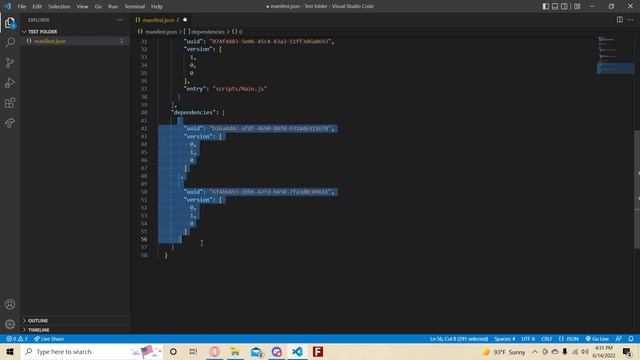Open the Action Center notifications icon
The height and width of the screenshot is (360, 640).
pyautogui.click(x=628, y=351)
